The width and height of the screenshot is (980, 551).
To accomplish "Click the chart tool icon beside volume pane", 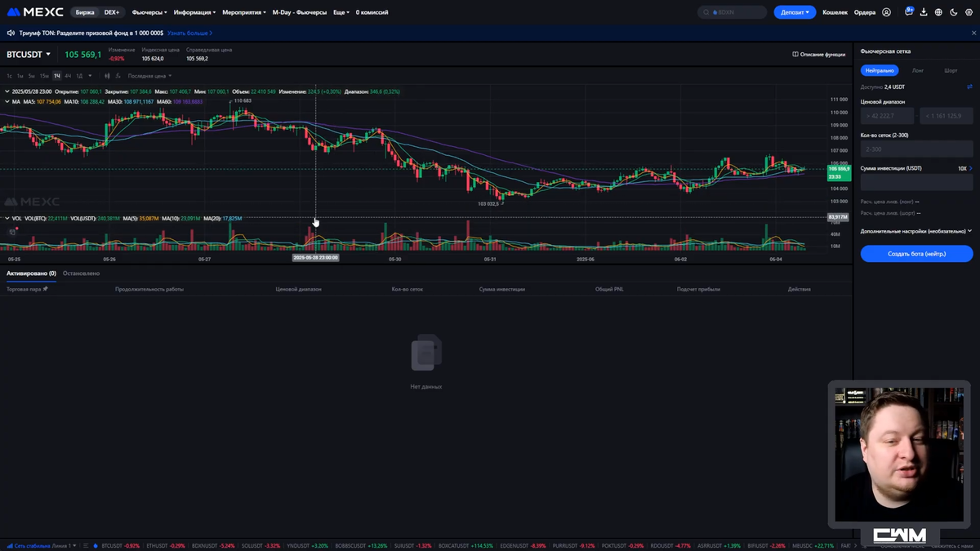I will (12, 232).
